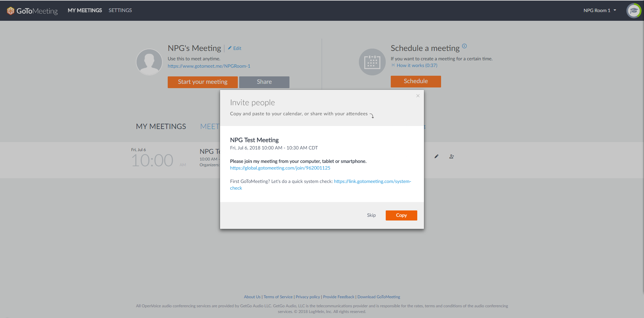
Task: Edit NPG's Meeting with pencil Edit link
Action: click(235, 48)
